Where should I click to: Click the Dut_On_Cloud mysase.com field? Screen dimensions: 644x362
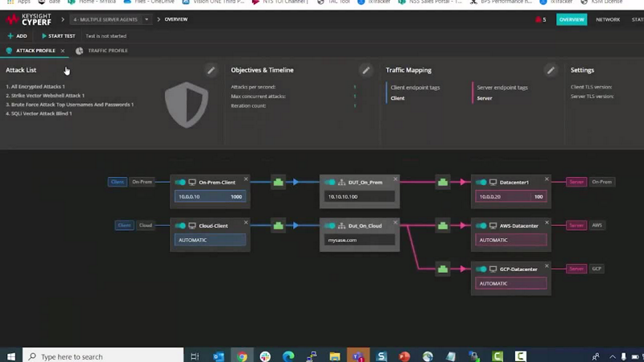point(359,240)
